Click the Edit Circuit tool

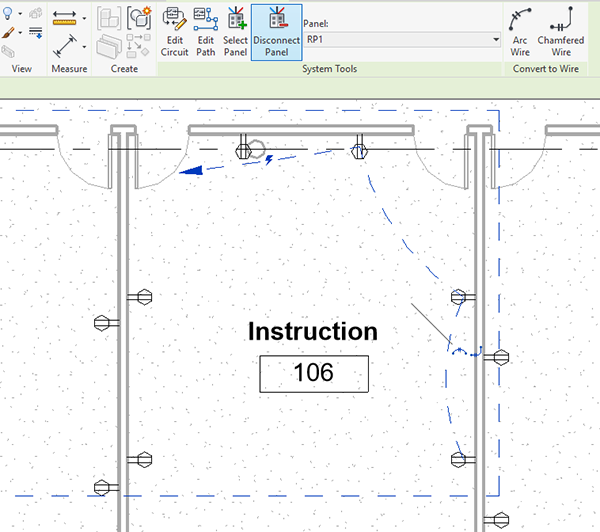174,31
